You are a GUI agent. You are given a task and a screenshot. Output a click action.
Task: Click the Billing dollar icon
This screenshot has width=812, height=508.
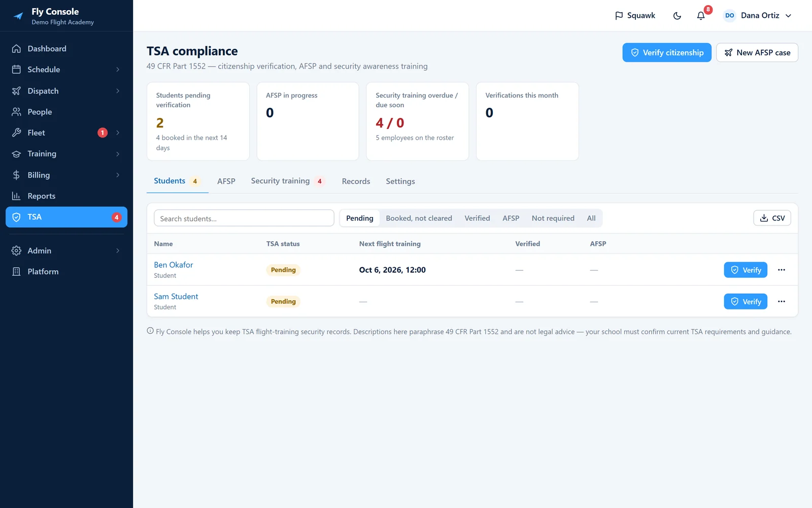click(x=16, y=175)
